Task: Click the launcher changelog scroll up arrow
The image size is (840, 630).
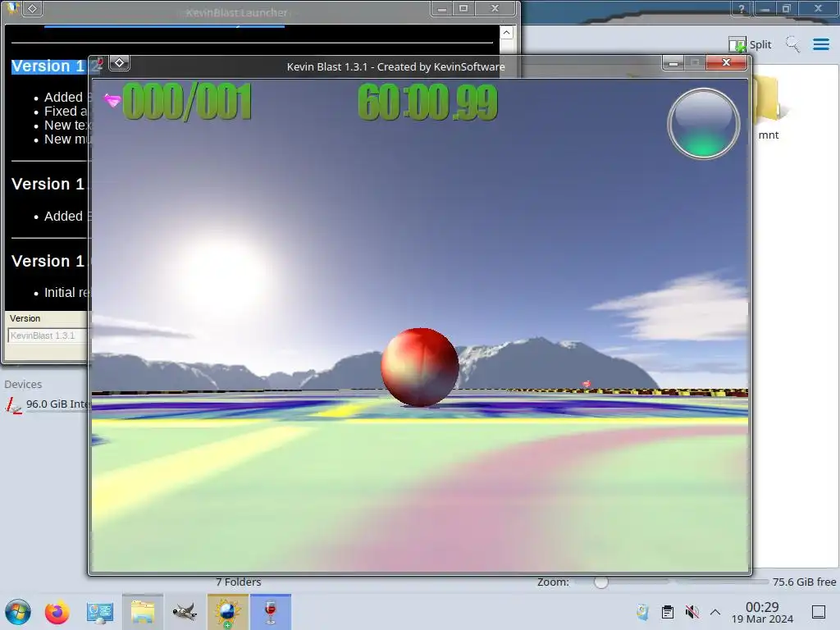Action: [x=506, y=33]
